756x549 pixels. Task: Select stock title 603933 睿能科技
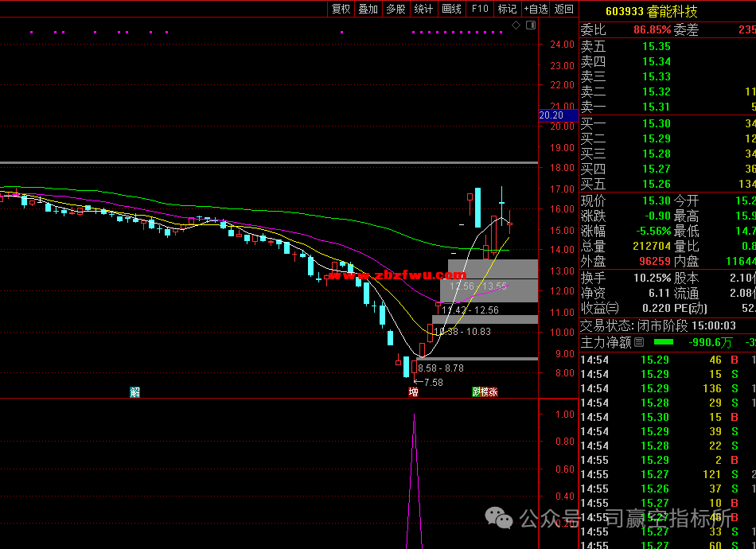coord(651,10)
